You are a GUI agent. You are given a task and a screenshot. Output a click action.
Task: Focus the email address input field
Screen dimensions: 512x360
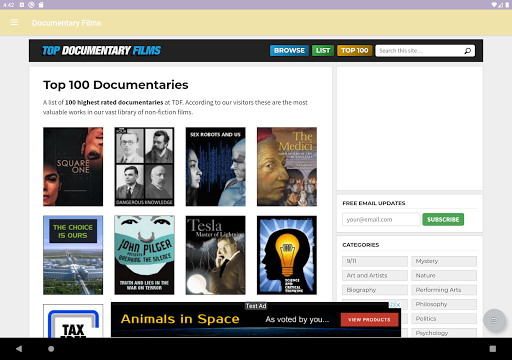click(381, 219)
